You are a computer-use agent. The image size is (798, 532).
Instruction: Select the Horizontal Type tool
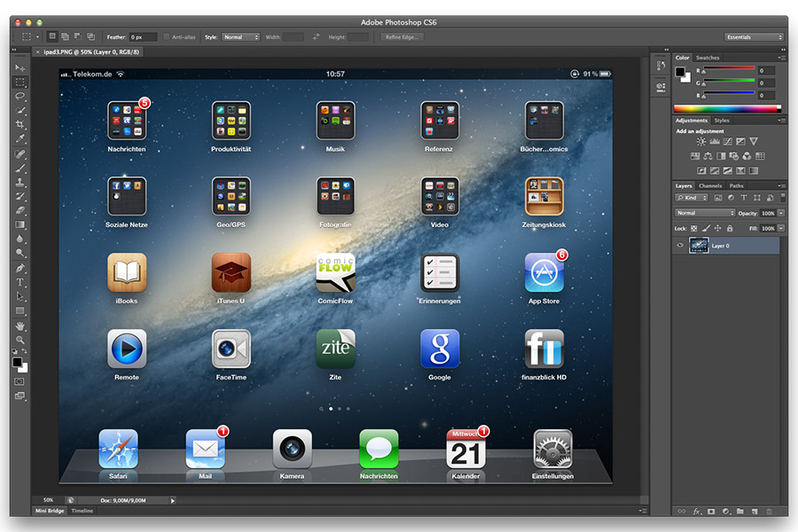[x=20, y=283]
